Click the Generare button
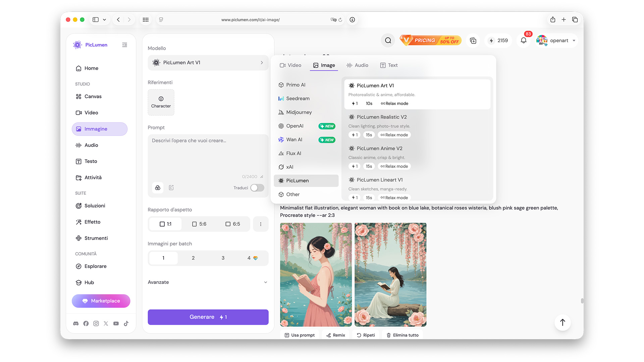This screenshot has width=644, height=362. pos(208,317)
